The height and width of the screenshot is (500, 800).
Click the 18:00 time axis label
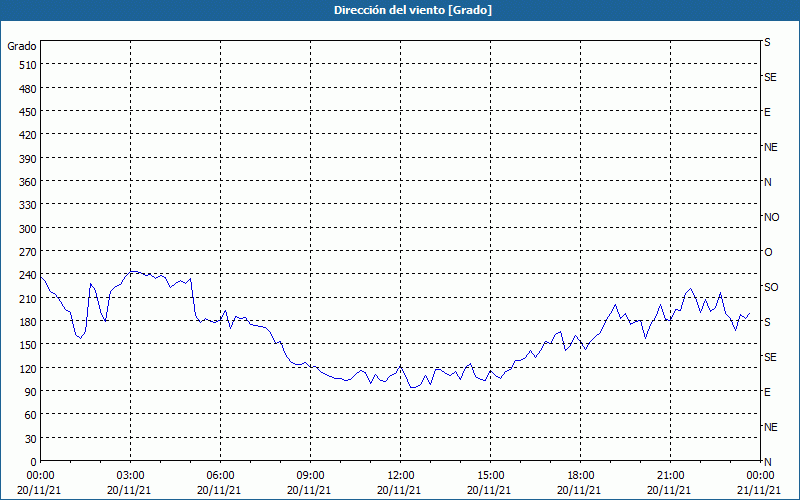(x=580, y=476)
